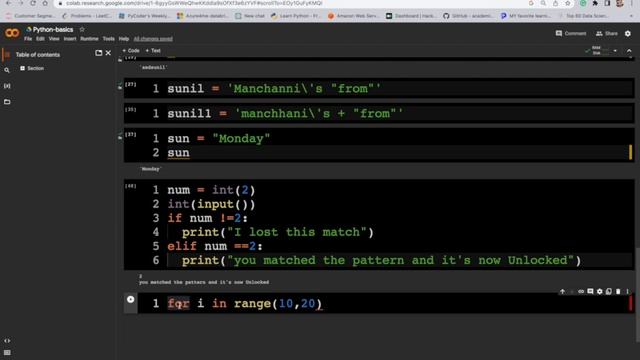Click into the sunil = 'Manchanni' cell

(379, 89)
